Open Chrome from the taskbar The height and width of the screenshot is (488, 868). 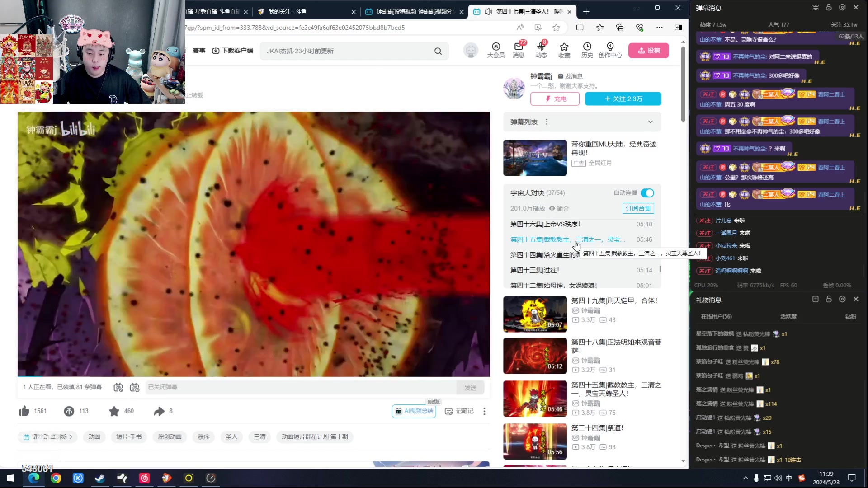[56, 478]
